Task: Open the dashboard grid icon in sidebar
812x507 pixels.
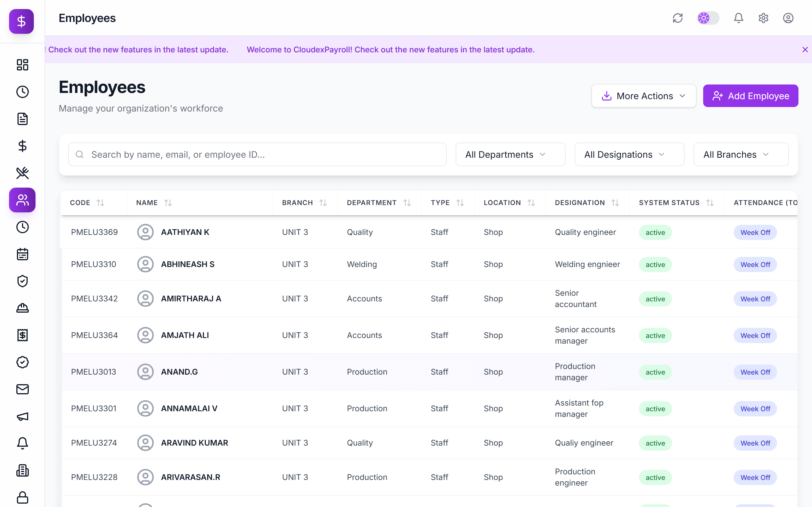Action: (22, 65)
